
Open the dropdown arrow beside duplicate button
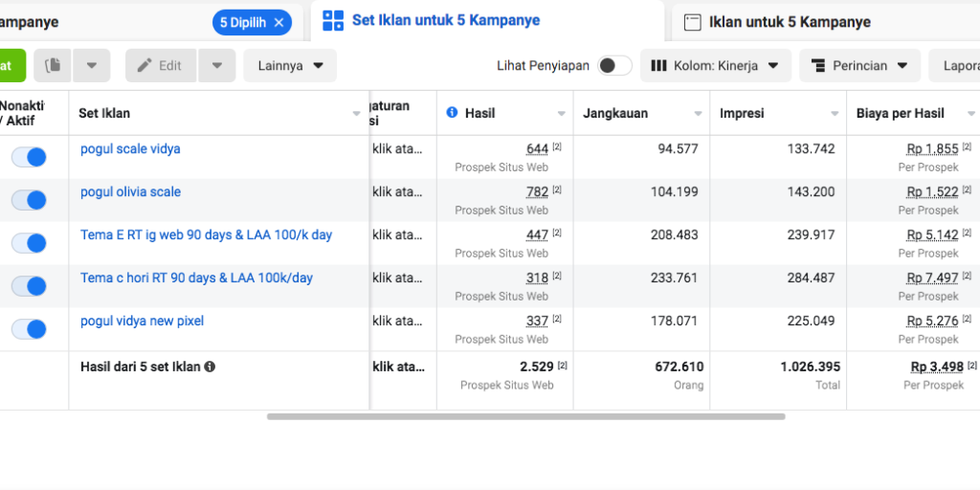[x=91, y=65]
